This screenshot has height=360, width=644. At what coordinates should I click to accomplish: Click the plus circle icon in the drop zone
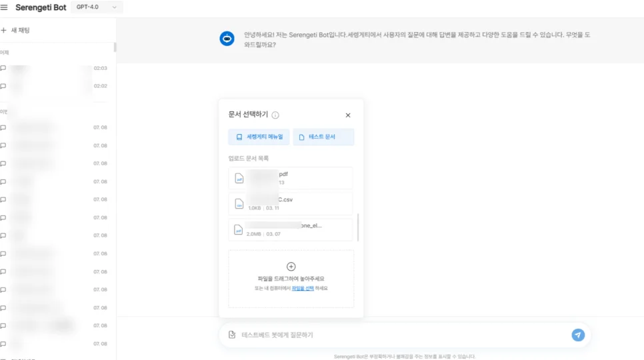pos(291,267)
